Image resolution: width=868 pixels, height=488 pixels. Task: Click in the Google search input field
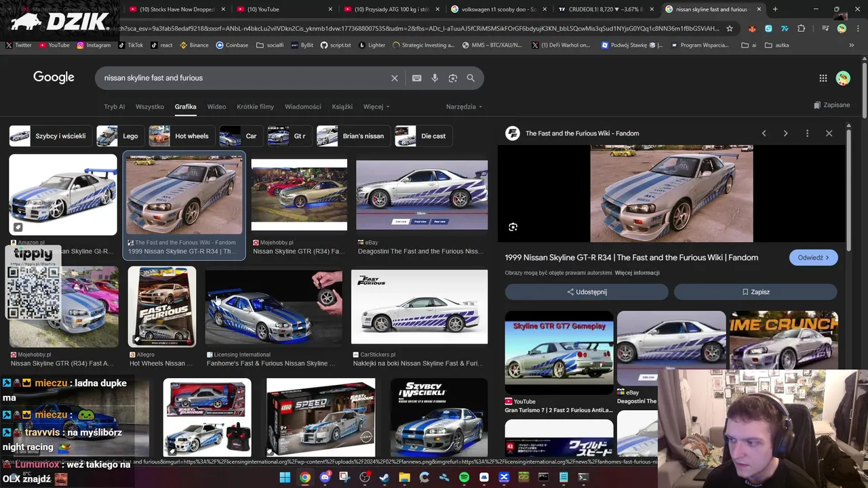(x=244, y=78)
